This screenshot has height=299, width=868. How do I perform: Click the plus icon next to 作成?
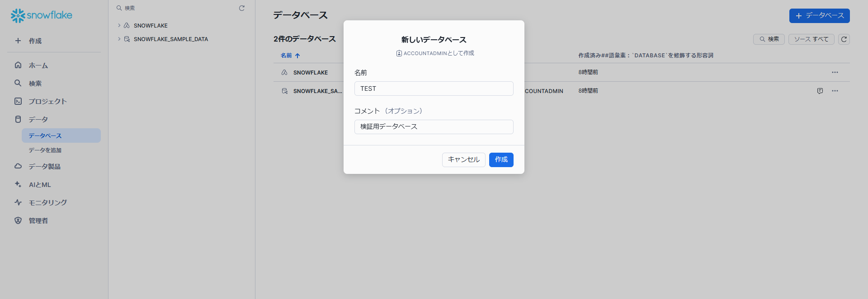pos(18,41)
